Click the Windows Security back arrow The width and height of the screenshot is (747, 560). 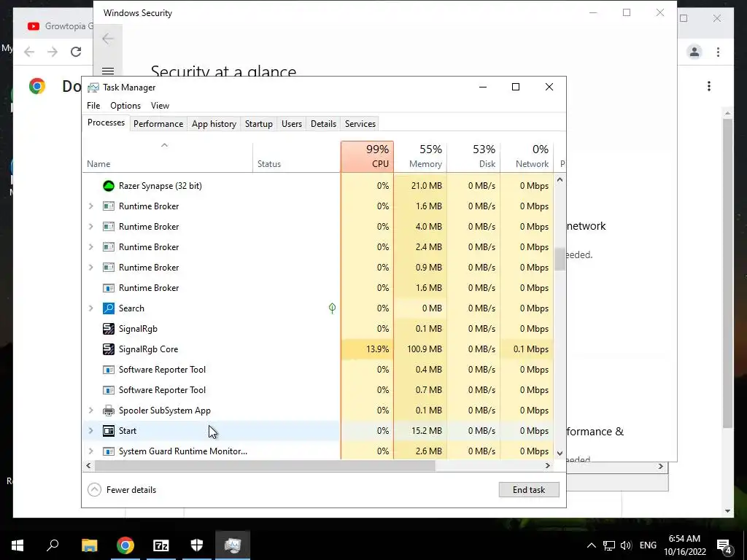click(x=108, y=39)
